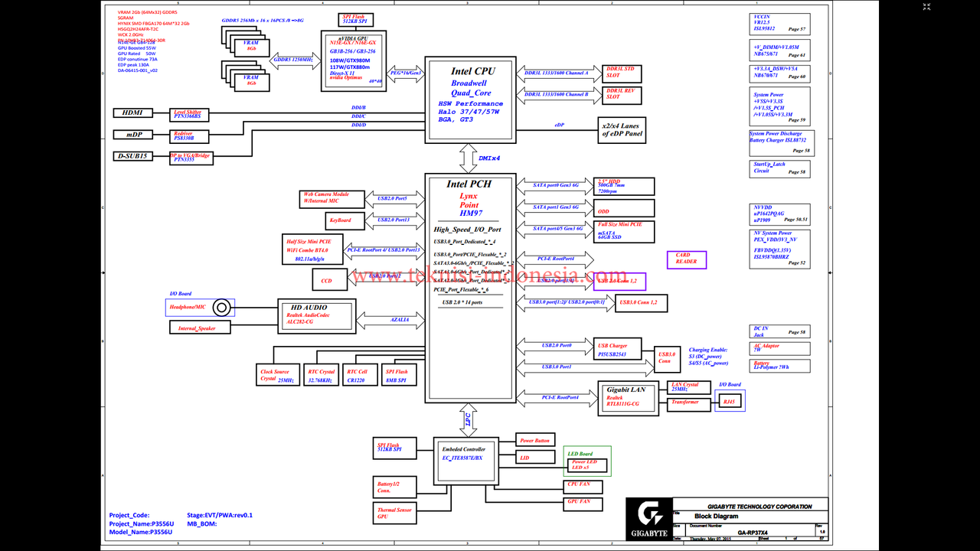Click the DMIx4 label
Image resolution: width=980 pixels, height=551 pixels.
pyautogui.click(x=489, y=158)
